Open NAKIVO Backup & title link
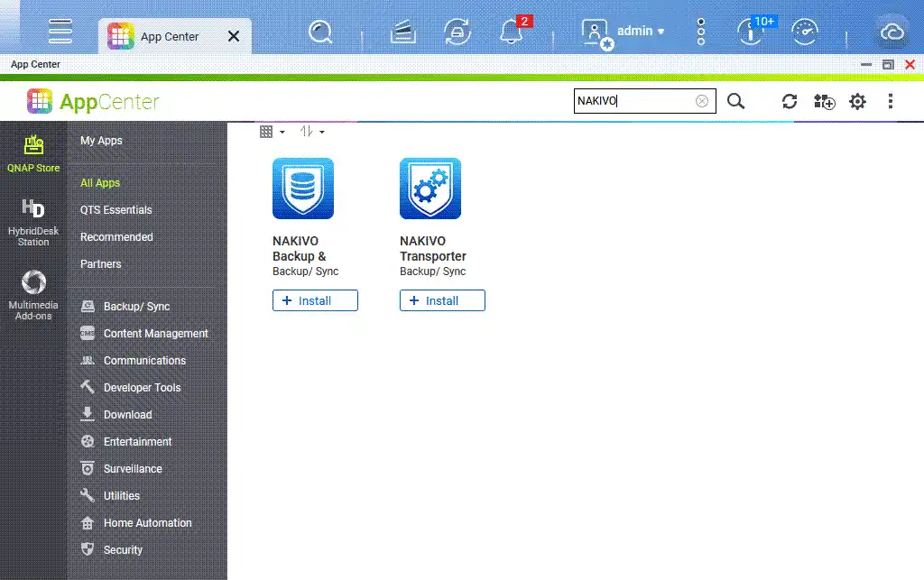 pyautogui.click(x=300, y=248)
